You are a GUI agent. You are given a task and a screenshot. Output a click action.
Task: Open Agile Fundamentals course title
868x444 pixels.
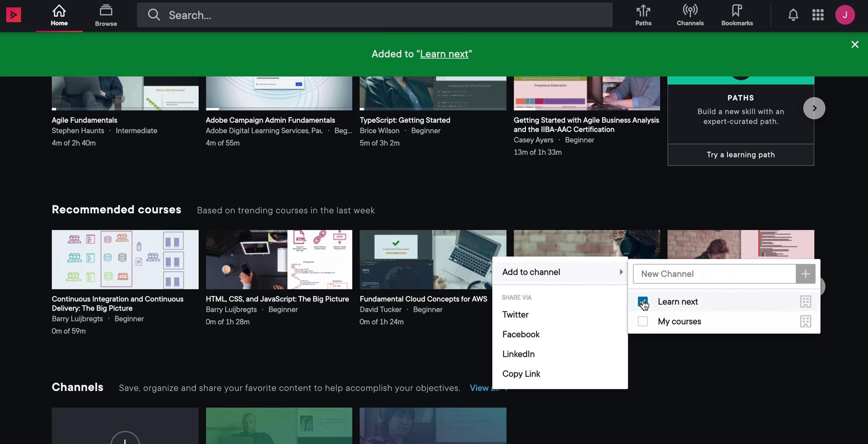84,120
